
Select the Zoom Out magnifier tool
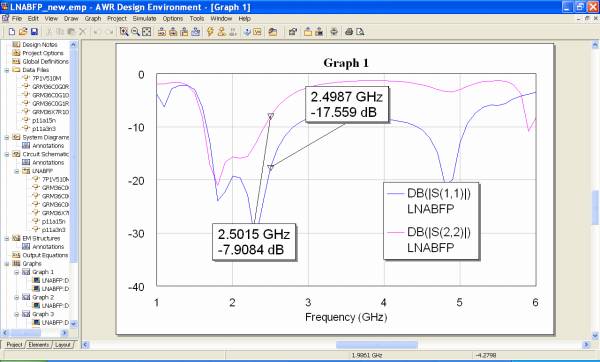tap(135, 32)
